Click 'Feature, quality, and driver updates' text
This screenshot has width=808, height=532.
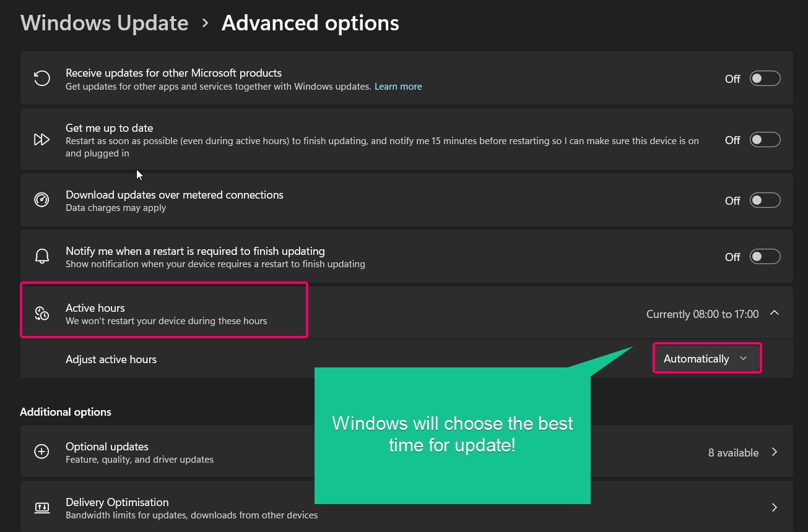[139, 460]
